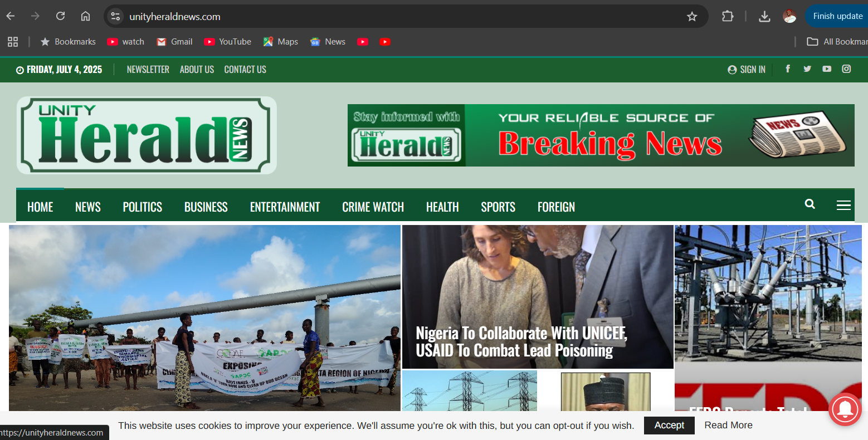Open the tab groups grid icon
868x440 pixels.
[13, 41]
